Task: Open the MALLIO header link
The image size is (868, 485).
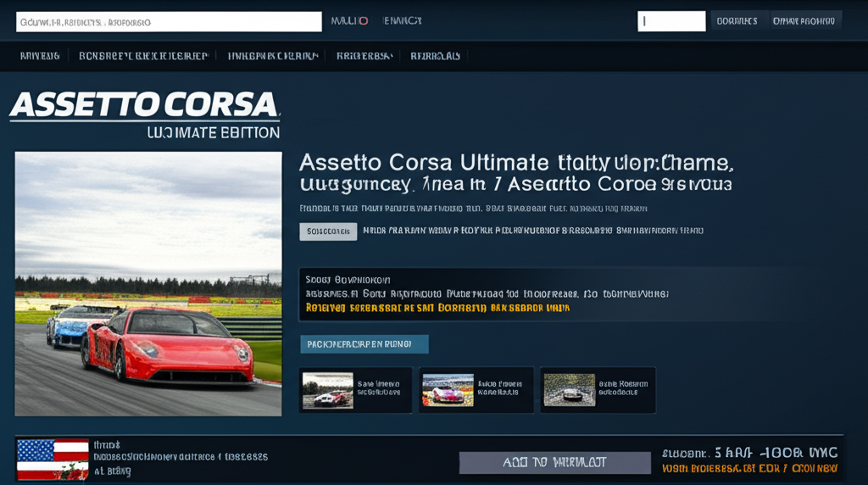Action: (349, 21)
